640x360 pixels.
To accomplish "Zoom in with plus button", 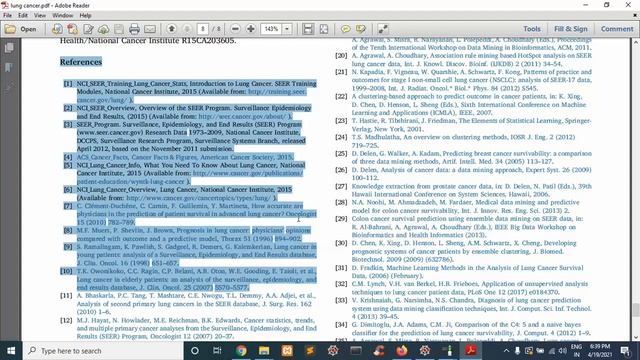I will coord(251,29).
